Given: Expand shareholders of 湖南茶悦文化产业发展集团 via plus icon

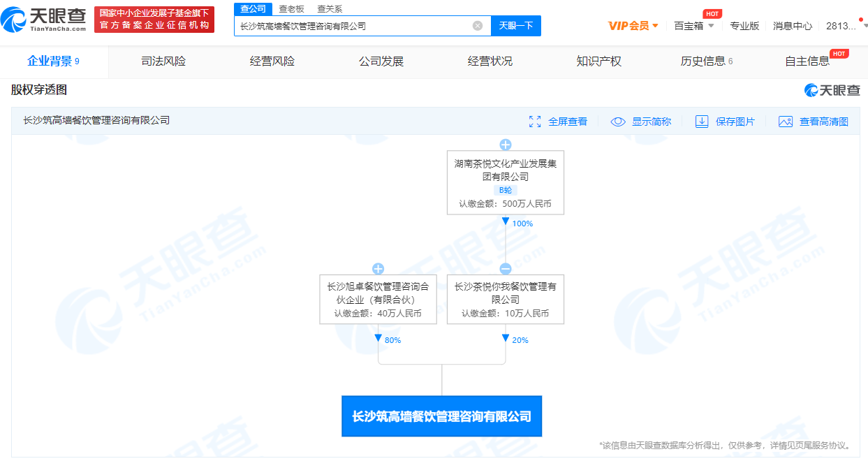Looking at the screenshot, I should click(505, 145).
